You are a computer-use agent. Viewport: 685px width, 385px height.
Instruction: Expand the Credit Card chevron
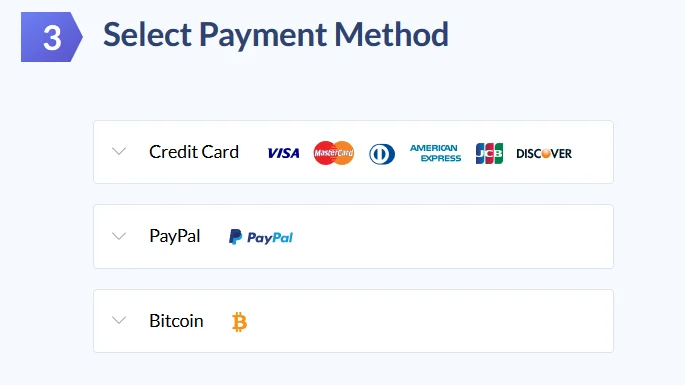point(119,151)
